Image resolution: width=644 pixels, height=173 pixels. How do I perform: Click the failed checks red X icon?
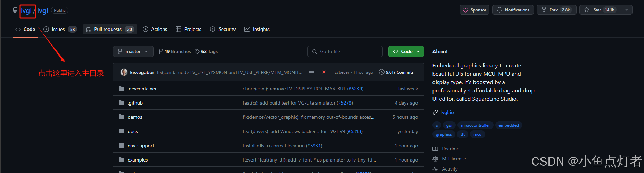(x=324, y=72)
